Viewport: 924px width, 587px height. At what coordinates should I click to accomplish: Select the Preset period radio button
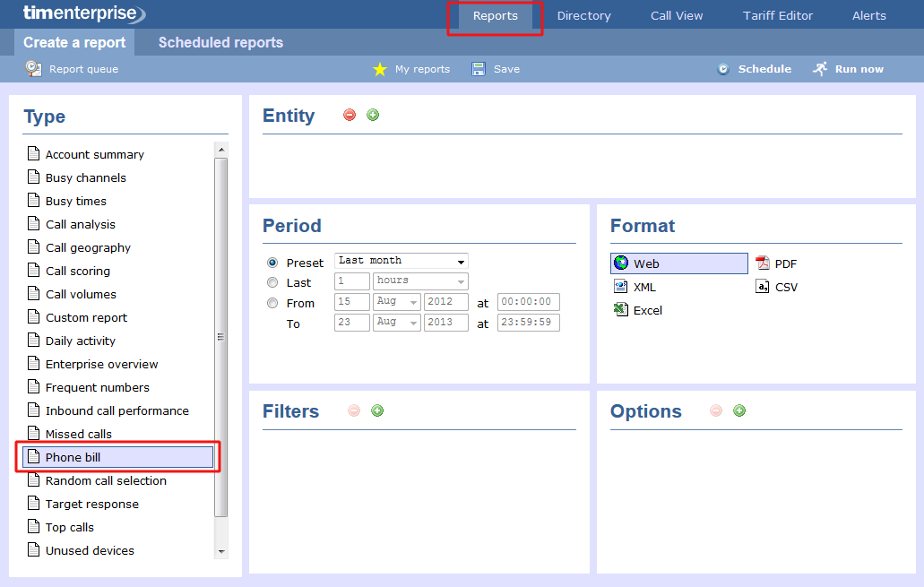click(272, 263)
